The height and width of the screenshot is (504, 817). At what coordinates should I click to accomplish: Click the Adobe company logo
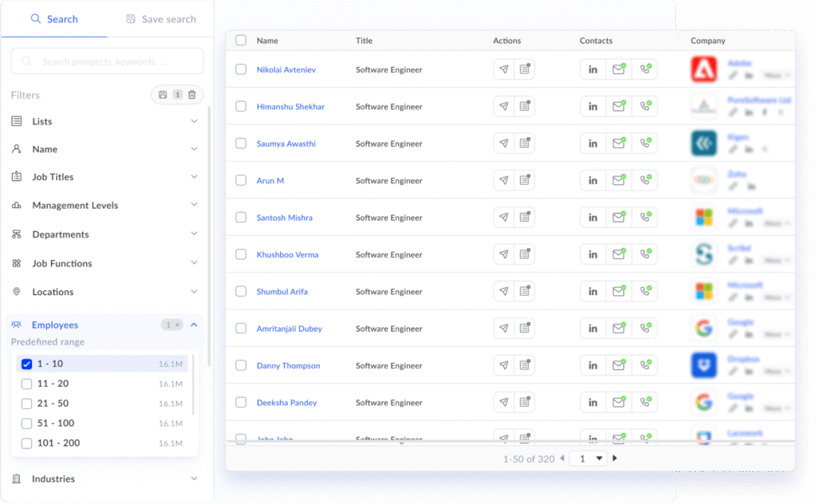pyautogui.click(x=704, y=69)
